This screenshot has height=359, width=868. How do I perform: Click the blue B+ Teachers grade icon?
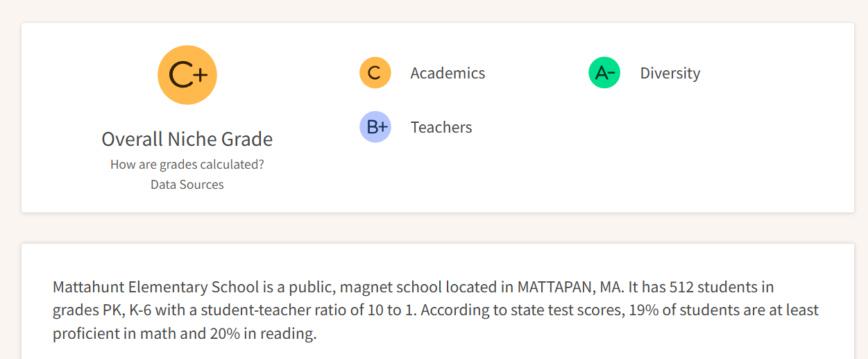pos(375,127)
